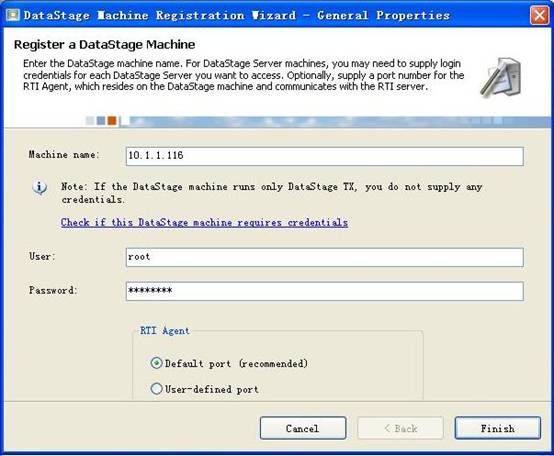The width and height of the screenshot is (554, 456).
Task: Click into the User field containing root
Action: pyautogui.click(x=325, y=257)
